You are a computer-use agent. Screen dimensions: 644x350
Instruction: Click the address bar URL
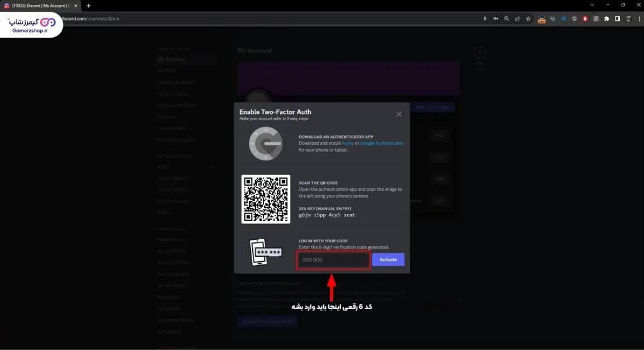(91, 19)
